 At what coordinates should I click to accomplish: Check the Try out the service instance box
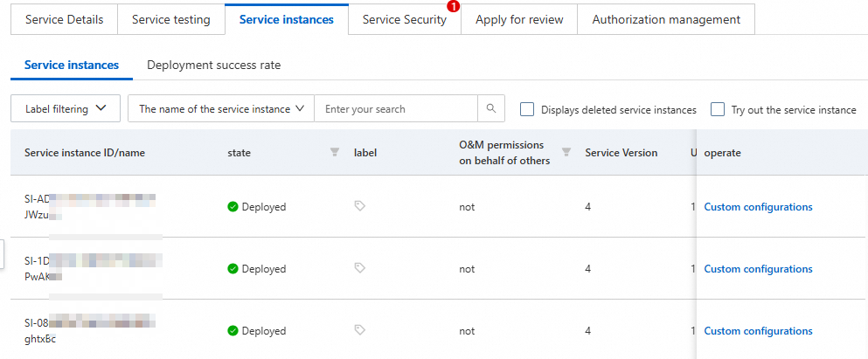click(x=718, y=109)
